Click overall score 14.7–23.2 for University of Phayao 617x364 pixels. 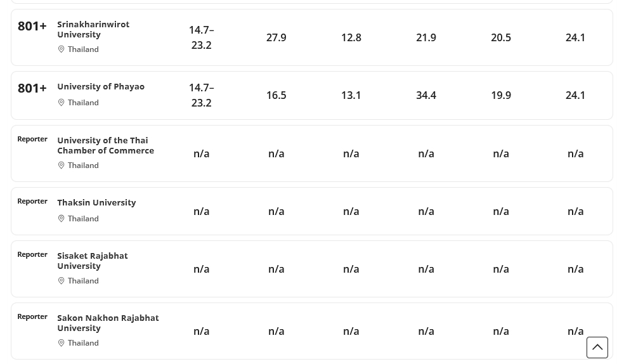(201, 95)
